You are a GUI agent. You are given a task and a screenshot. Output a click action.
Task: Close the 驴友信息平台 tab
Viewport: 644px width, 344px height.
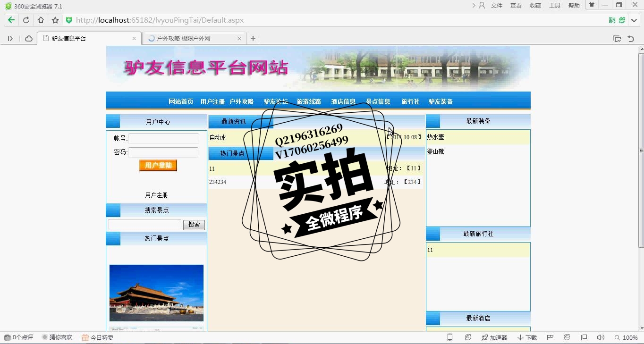(134, 39)
